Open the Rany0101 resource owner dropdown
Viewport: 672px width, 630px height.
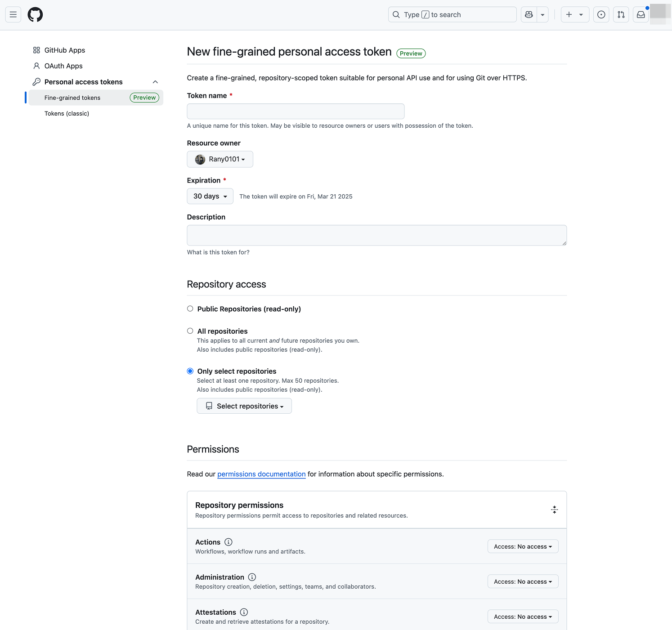click(x=220, y=159)
